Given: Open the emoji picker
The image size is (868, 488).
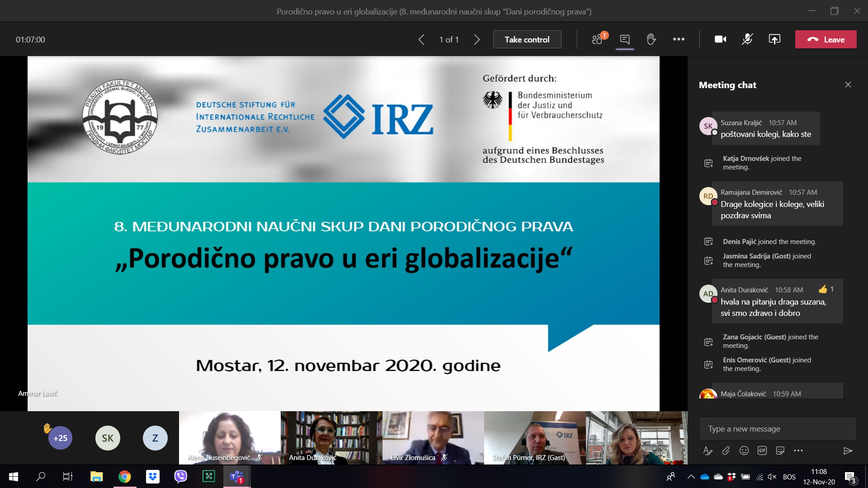Looking at the screenshot, I should (x=744, y=450).
